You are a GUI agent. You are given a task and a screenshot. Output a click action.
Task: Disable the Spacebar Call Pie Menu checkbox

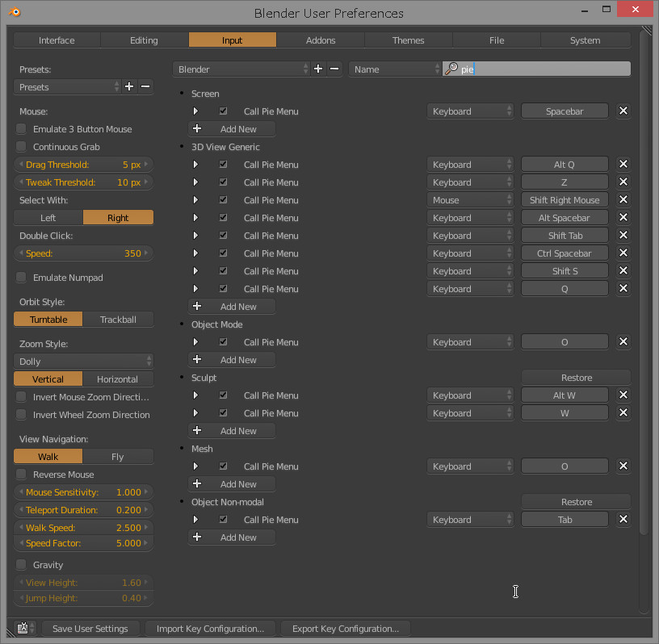(223, 111)
